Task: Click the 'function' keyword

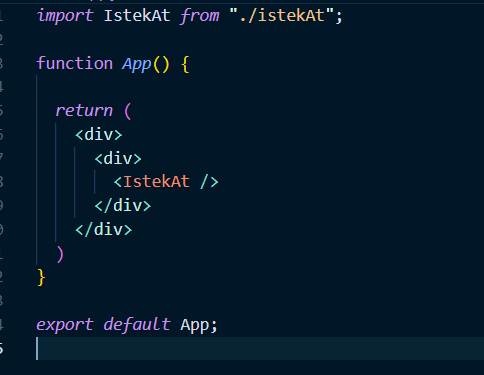Action: (75, 63)
